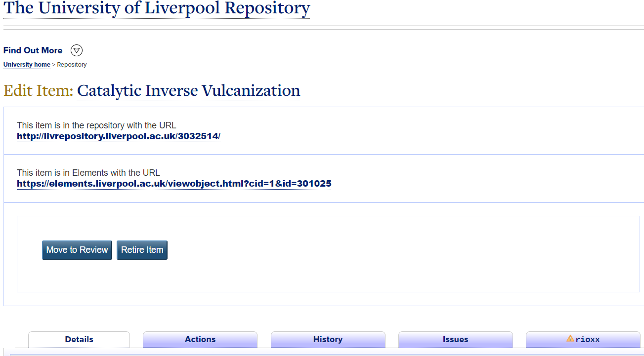Open the elements.liverpool.ac.uk viewobject URL
The width and height of the screenshot is (644, 356).
pos(174,184)
